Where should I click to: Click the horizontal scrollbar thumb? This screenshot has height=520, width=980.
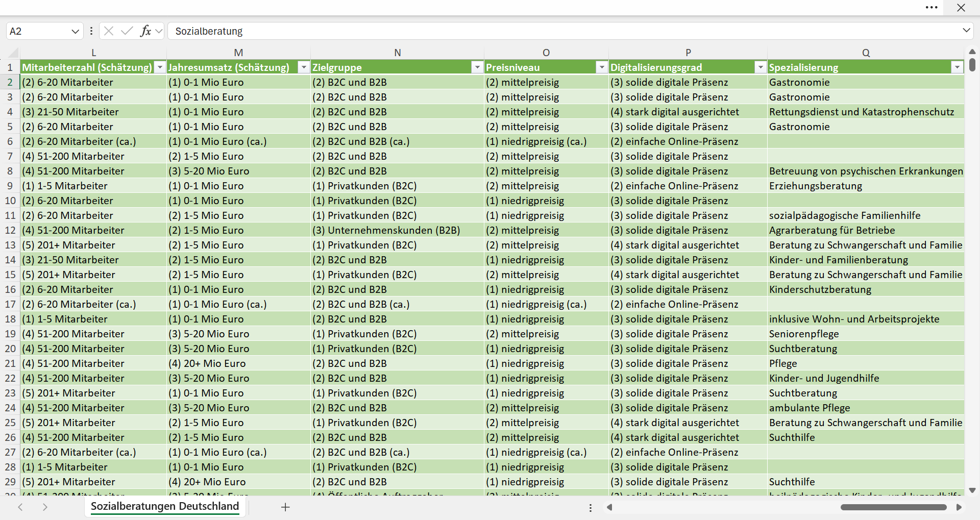[893, 507]
